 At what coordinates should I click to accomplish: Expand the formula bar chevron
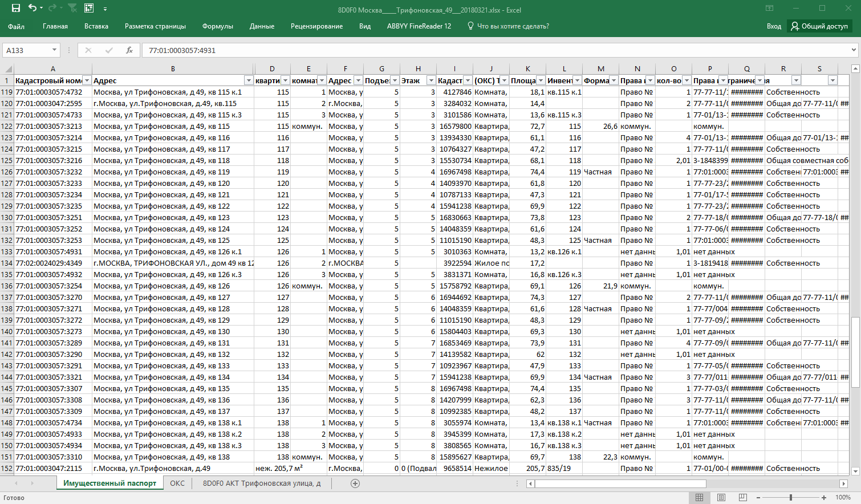(854, 50)
